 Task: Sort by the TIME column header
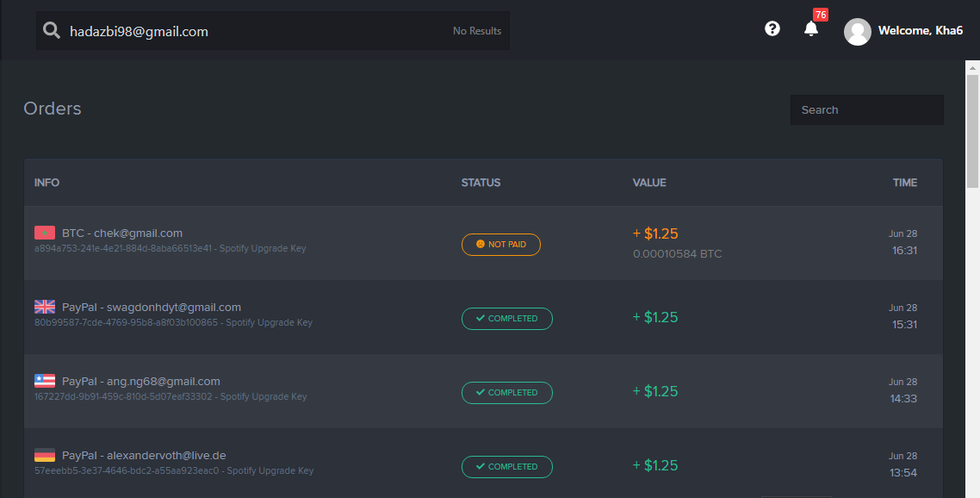point(905,183)
